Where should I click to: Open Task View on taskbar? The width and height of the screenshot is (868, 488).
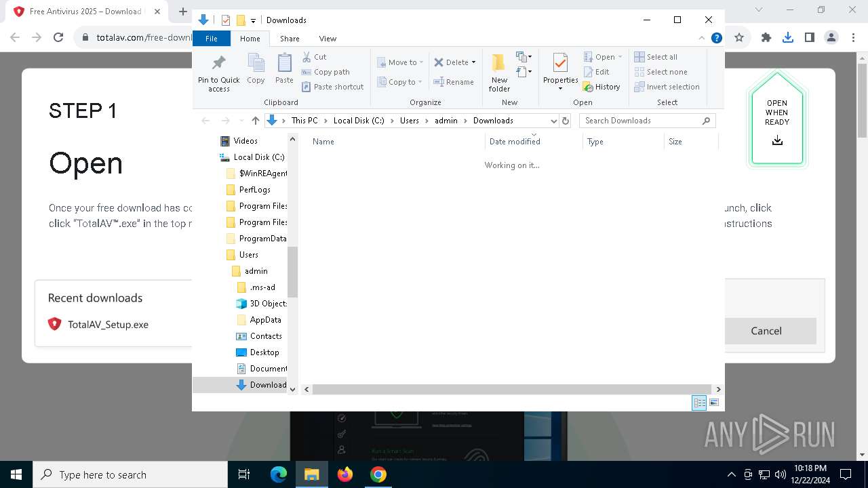(244, 474)
